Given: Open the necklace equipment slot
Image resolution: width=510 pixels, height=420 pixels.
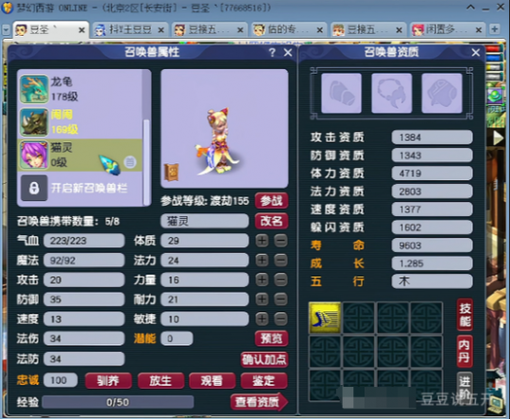Looking at the screenshot, I should point(392,93).
